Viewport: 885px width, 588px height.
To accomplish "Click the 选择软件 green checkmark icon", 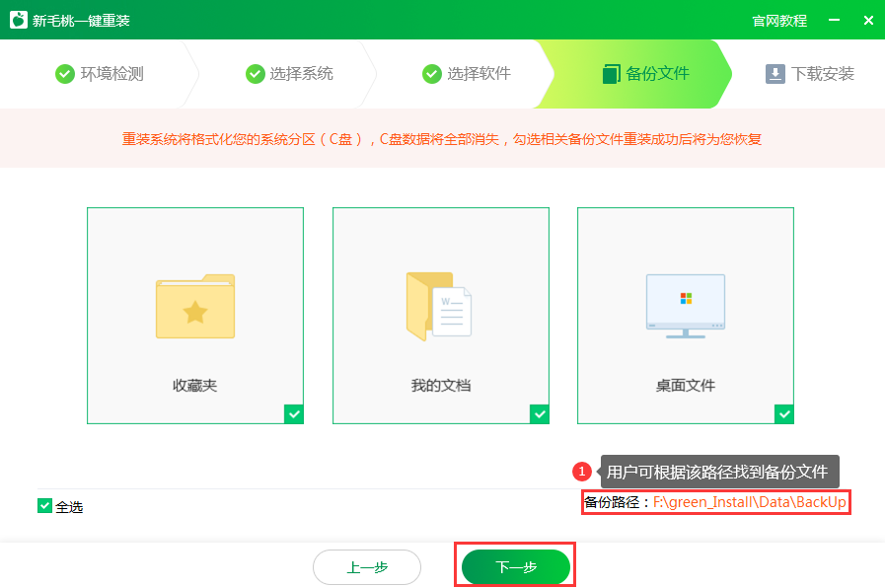I will pos(432,74).
